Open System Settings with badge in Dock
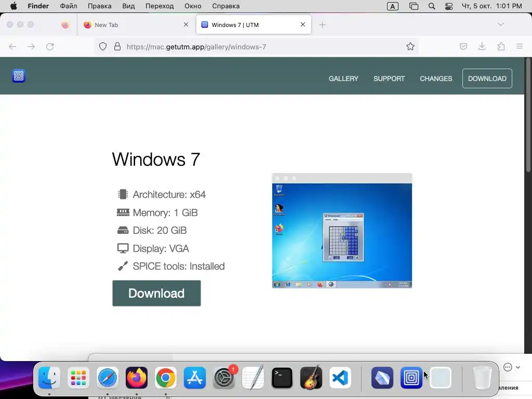Viewport: 532px width, 399px height. (x=224, y=378)
